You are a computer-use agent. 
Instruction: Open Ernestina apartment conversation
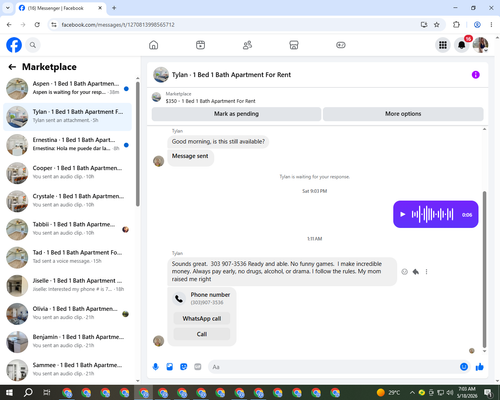pyautogui.click(x=67, y=145)
